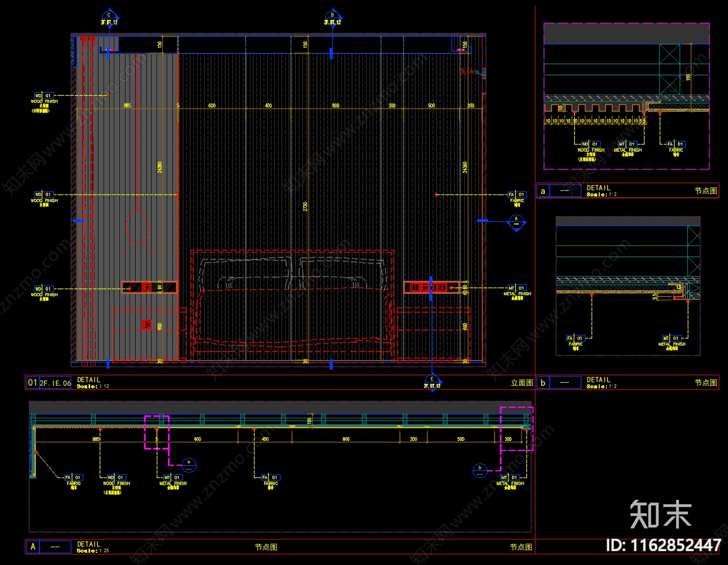Click the lower socket on the left nightstand
The height and width of the screenshot is (565, 728).
147,325
